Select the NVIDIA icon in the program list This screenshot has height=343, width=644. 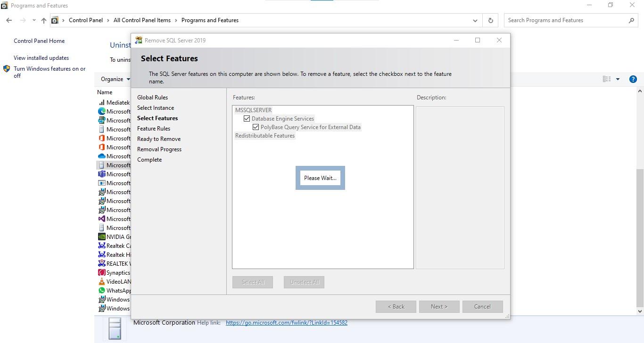click(101, 237)
